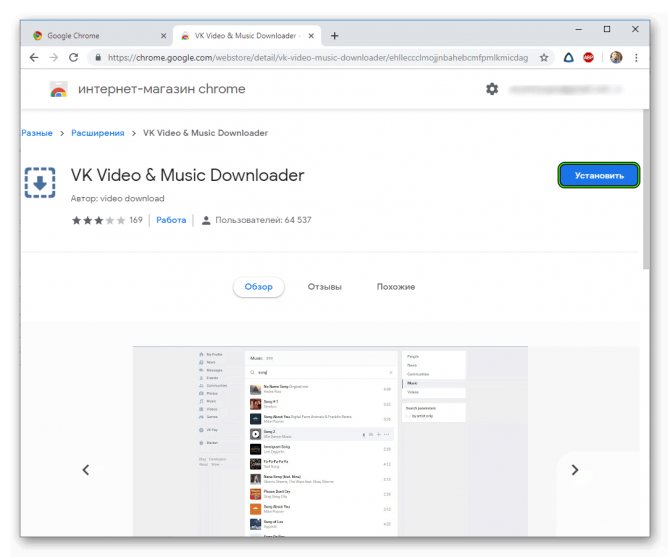670x557 pixels.
Task: Open web store settings gear
Action: point(492,89)
